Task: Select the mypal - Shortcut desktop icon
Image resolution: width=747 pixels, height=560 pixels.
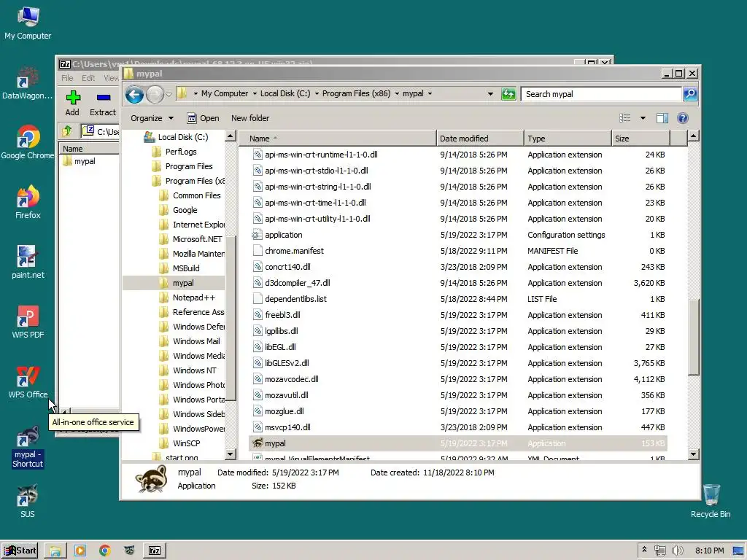Action: click(28, 447)
